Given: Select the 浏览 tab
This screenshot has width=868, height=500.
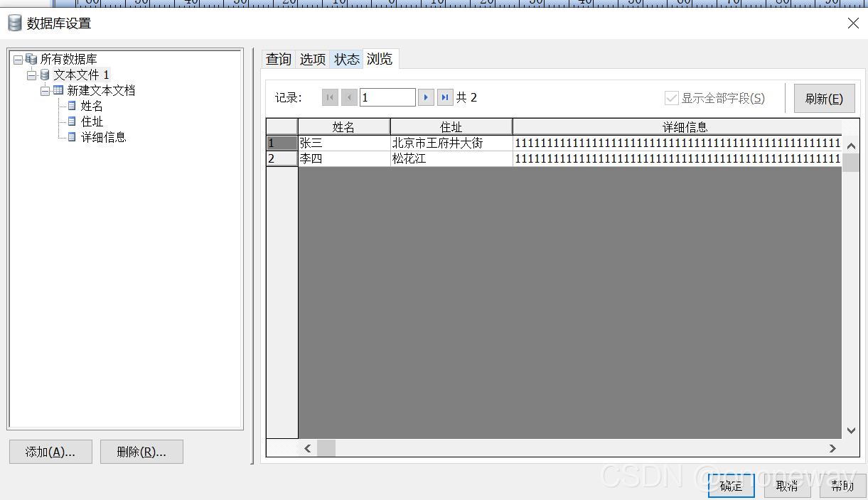Looking at the screenshot, I should (380, 59).
